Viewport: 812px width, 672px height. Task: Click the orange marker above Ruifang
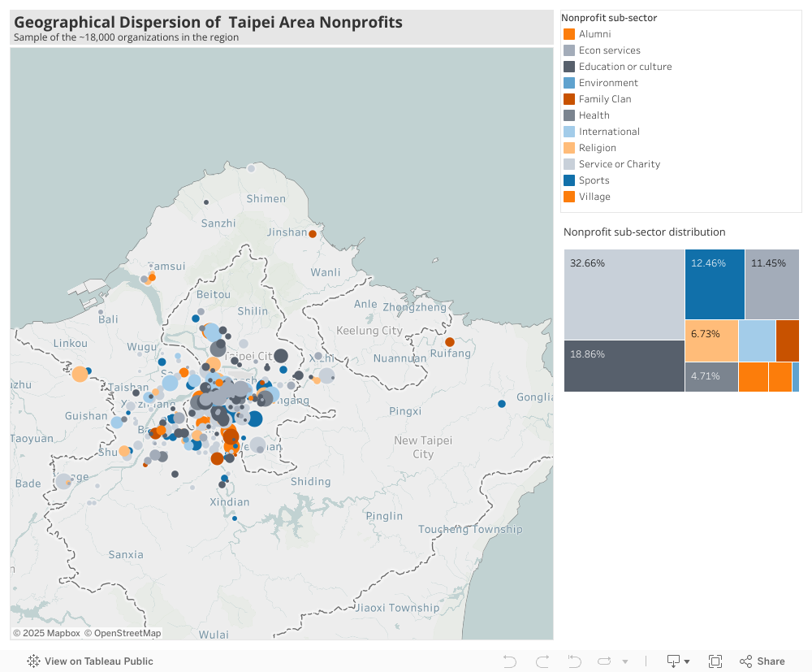[x=450, y=342]
